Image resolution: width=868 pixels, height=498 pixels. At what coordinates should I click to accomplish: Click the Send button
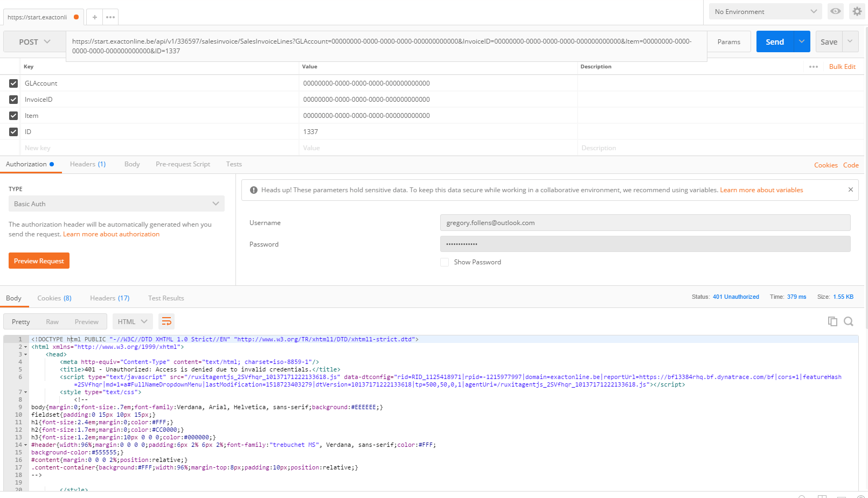775,41
